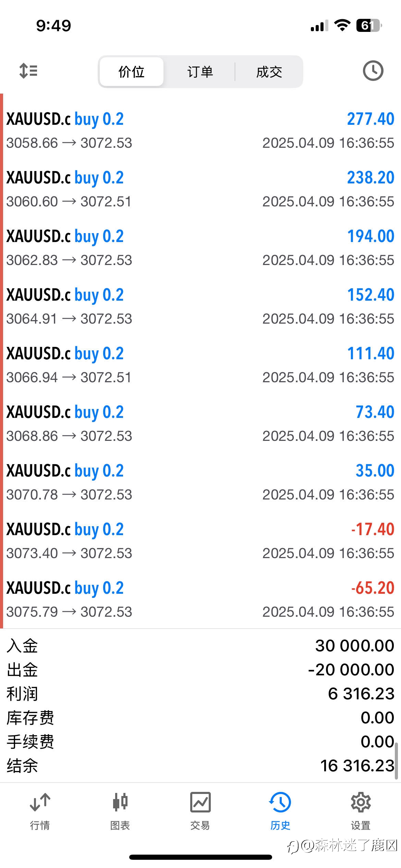Expand the trade with profit 277.40
The height and width of the screenshot is (868, 401).
coord(200,130)
